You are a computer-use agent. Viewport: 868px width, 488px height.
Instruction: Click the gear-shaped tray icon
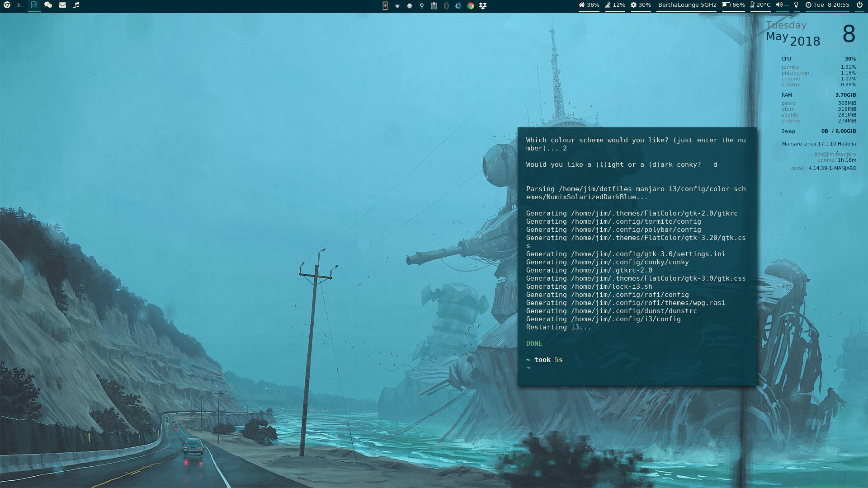(410, 6)
